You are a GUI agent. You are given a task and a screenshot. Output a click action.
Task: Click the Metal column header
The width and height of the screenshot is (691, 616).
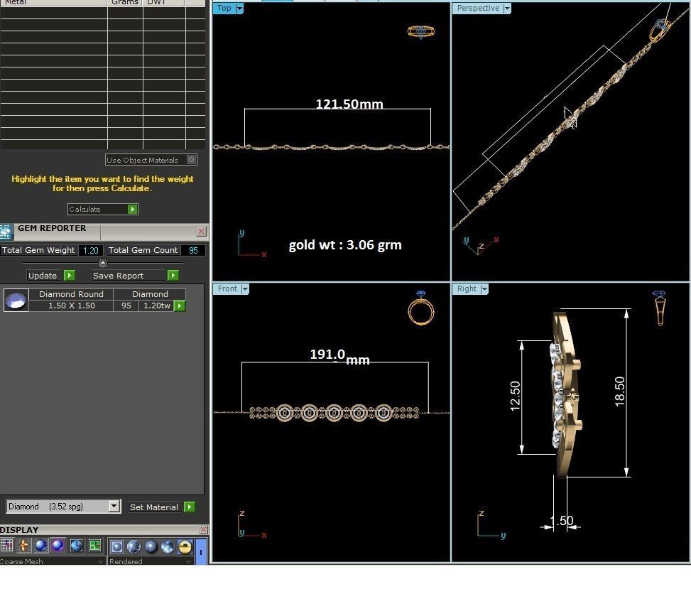click(x=53, y=3)
